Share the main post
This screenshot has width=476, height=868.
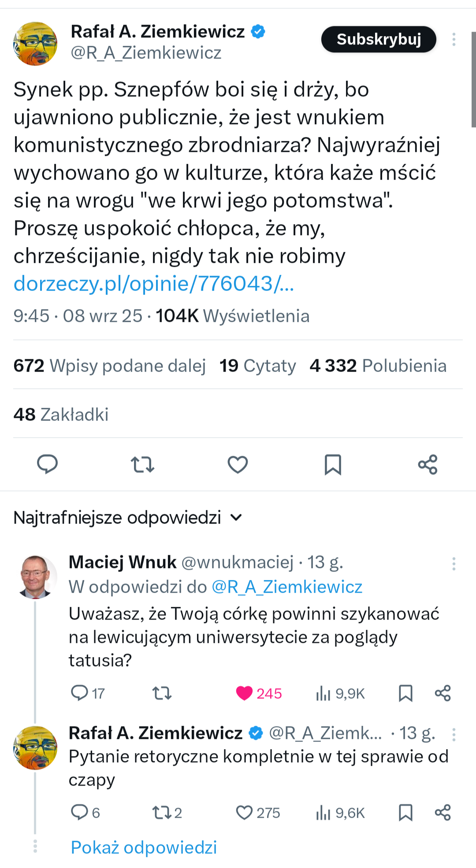428,465
